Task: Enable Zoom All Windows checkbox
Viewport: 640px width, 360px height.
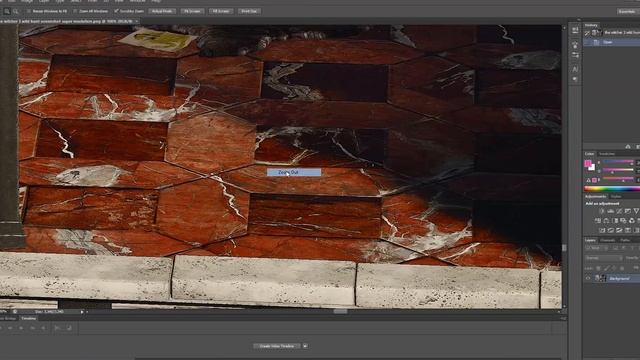Action: click(x=75, y=11)
